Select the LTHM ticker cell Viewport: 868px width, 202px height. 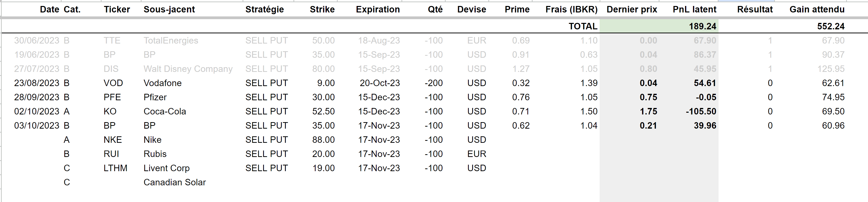pos(115,168)
